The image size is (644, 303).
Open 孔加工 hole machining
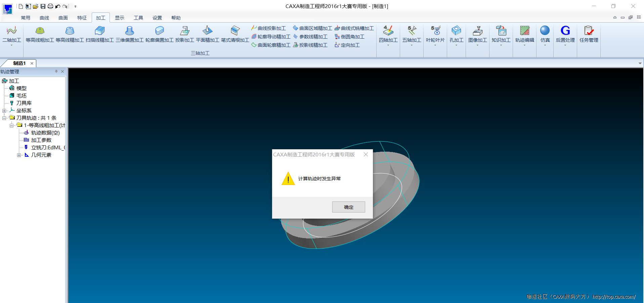click(456, 34)
